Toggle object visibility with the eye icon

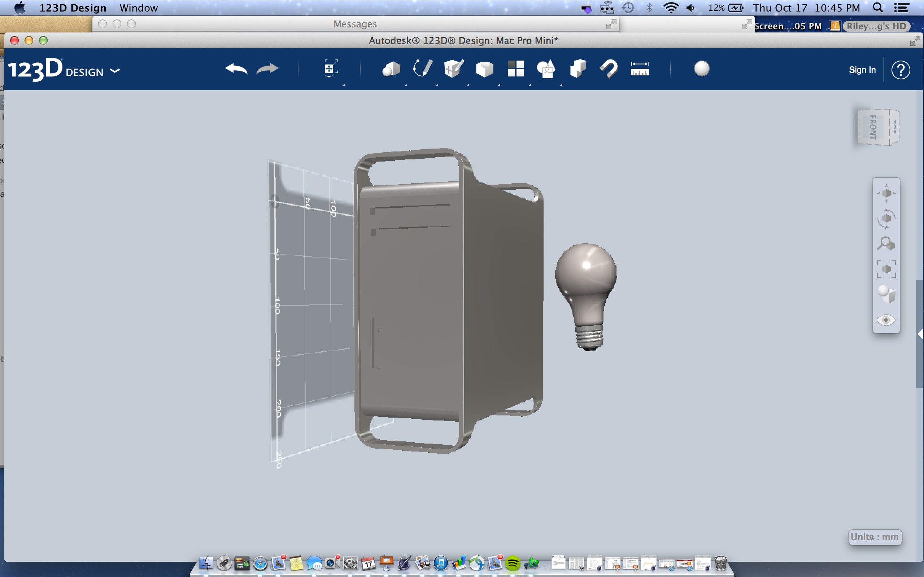(x=886, y=320)
